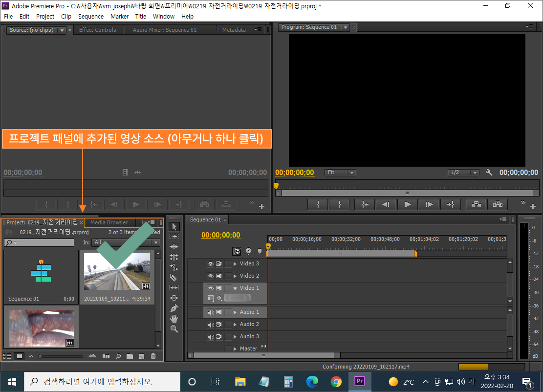Select the Zoom magnifier tool
543x392 pixels.
click(x=174, y=329)
